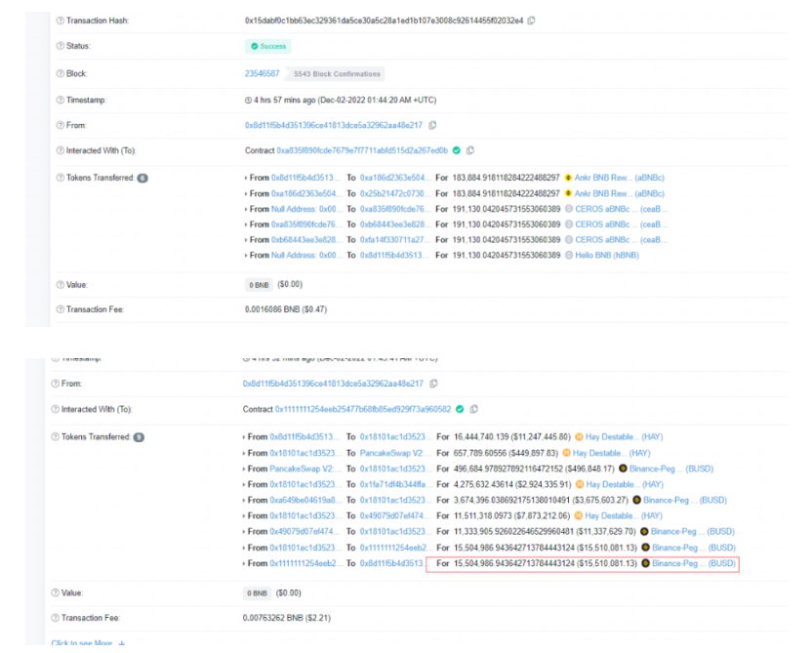The height and width of the screenshot is (653, 812).
Task: Open Binance-Peg BUSD link in 3,674,396.03 row
Action: click(684, 500)
